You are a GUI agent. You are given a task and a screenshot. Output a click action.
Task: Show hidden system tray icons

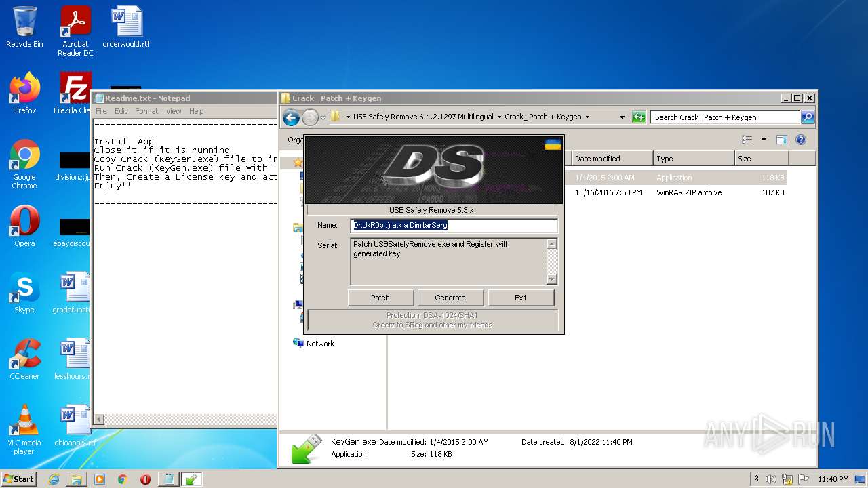click(757, 479)
